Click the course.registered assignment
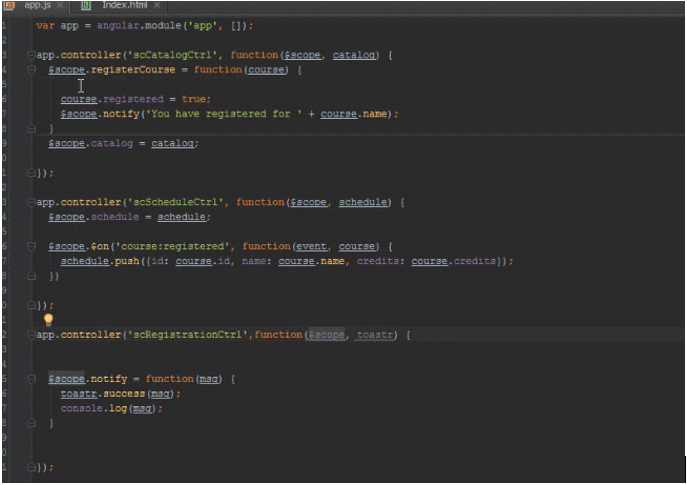Viewport: 687px width, 485px height. pos(135,99)
